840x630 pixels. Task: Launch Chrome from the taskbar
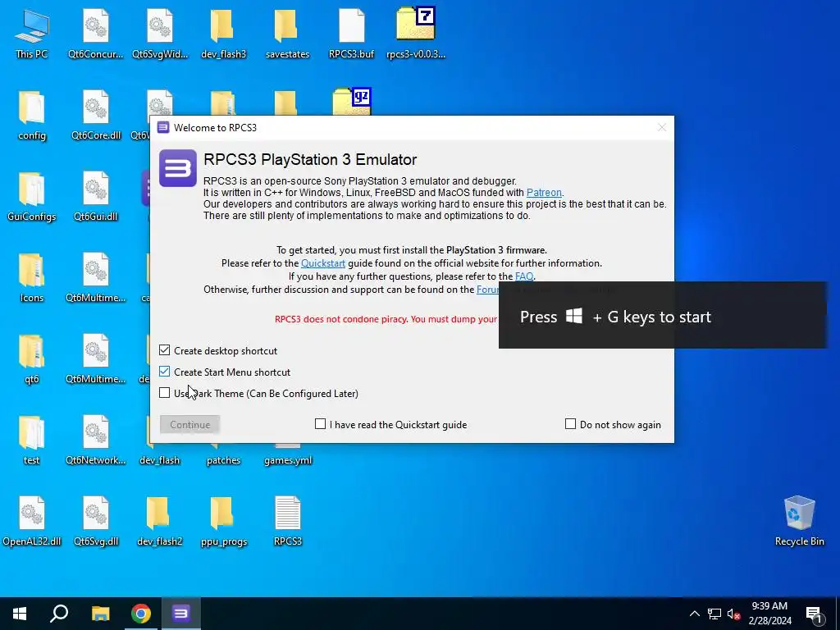141,614
